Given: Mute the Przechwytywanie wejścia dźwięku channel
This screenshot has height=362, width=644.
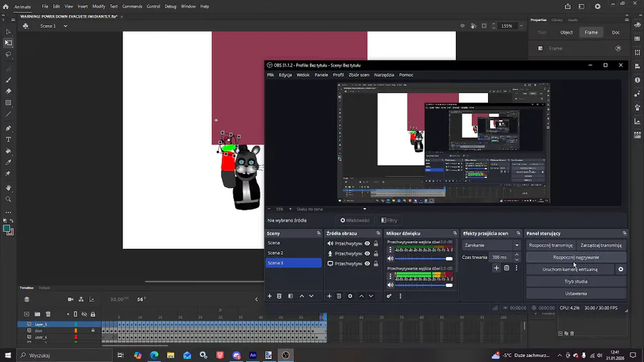Looking at the screenshot, I should click(391, 258).
